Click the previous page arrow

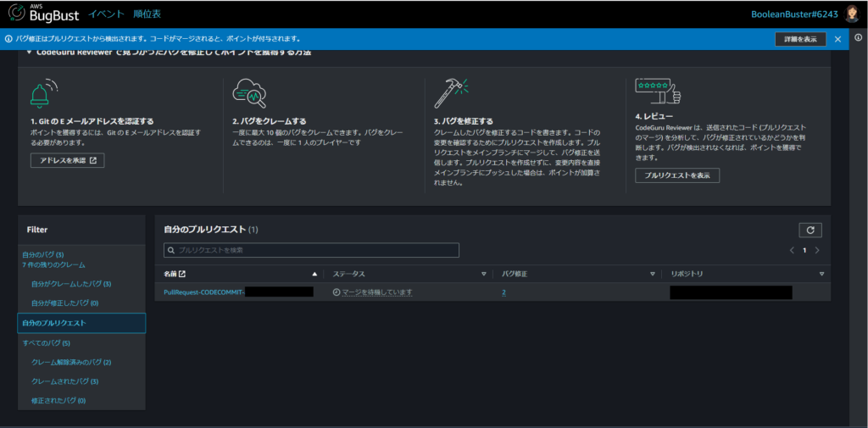click(x=793, y=250)
